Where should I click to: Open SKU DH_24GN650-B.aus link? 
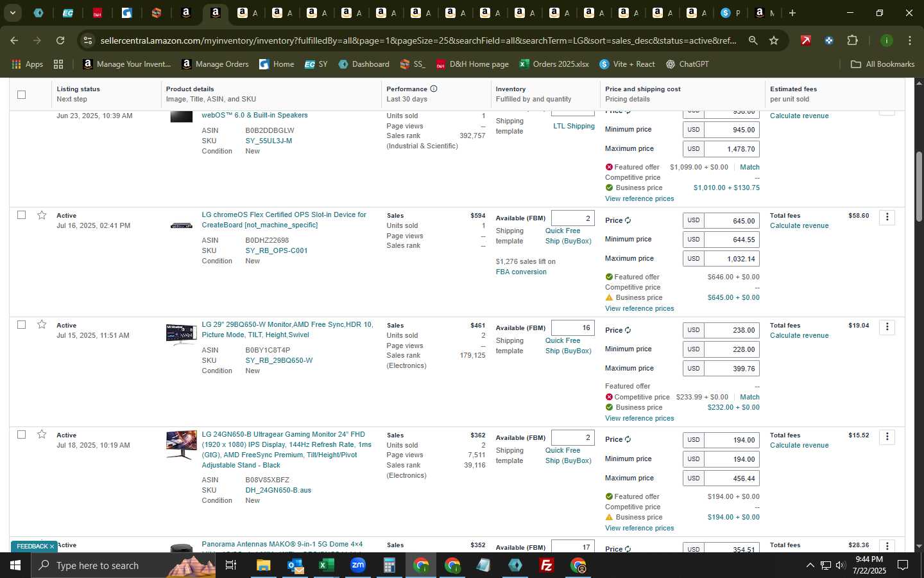(x=278, y=490)
